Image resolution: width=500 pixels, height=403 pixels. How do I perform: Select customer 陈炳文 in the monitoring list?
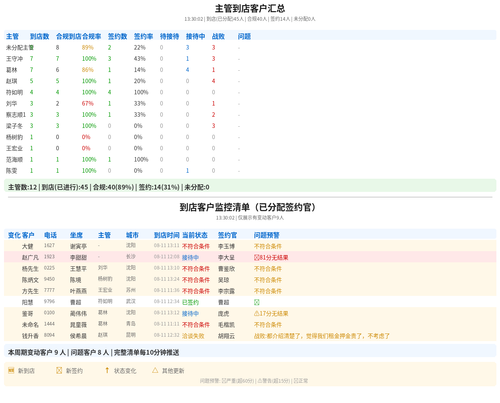pyautogui.click(x=30, y=280)
